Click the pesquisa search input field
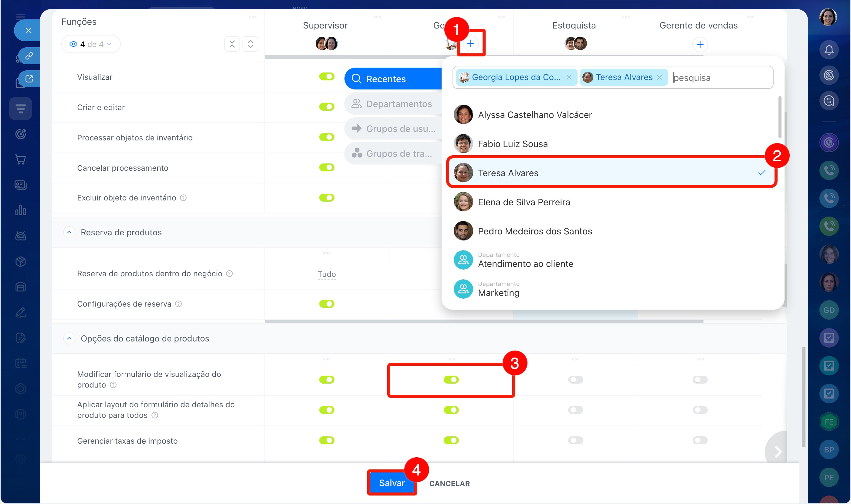 coord(720,78)
